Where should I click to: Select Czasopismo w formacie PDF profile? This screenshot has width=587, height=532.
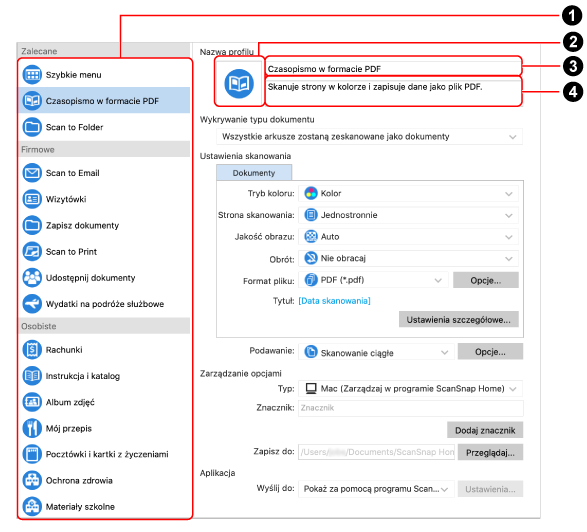104,100
